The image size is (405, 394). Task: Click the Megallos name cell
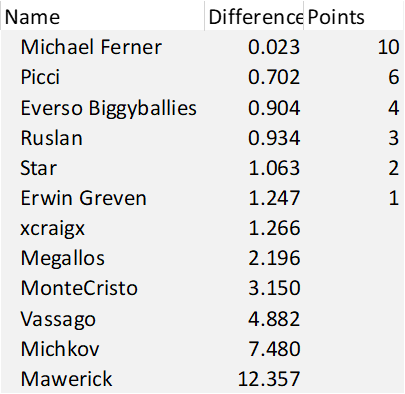click(x=103, y=258)
